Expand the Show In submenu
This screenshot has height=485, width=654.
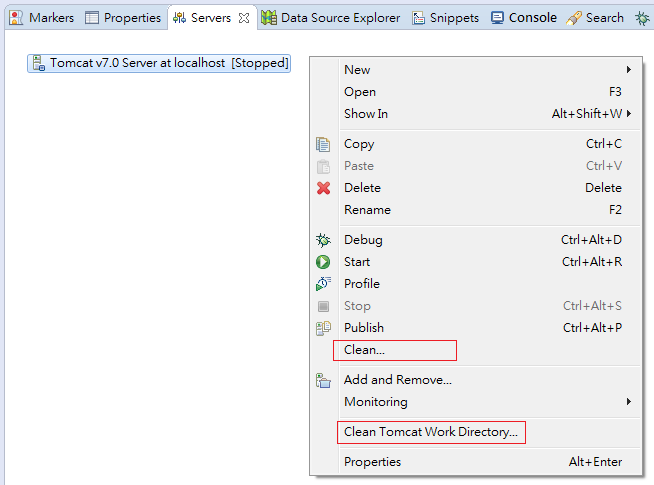(x=629, y=114)
